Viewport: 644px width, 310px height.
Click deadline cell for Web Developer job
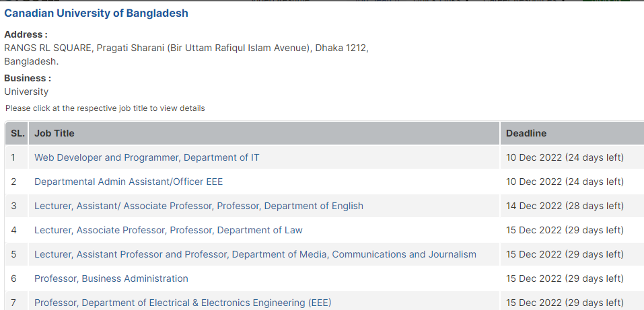tap(565, 158)
